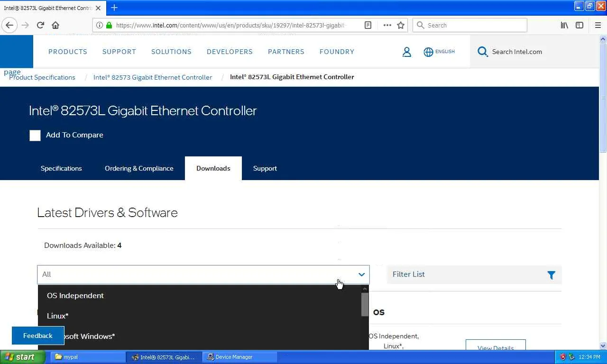Open the DEVELOPERS navigation menu
The height and width of the screenshot is (364, 607).
pyautogui.click(x=230, y=52)
